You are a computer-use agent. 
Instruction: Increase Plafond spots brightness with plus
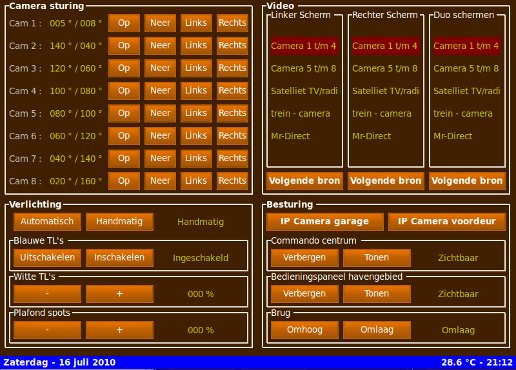click(120, 330)
